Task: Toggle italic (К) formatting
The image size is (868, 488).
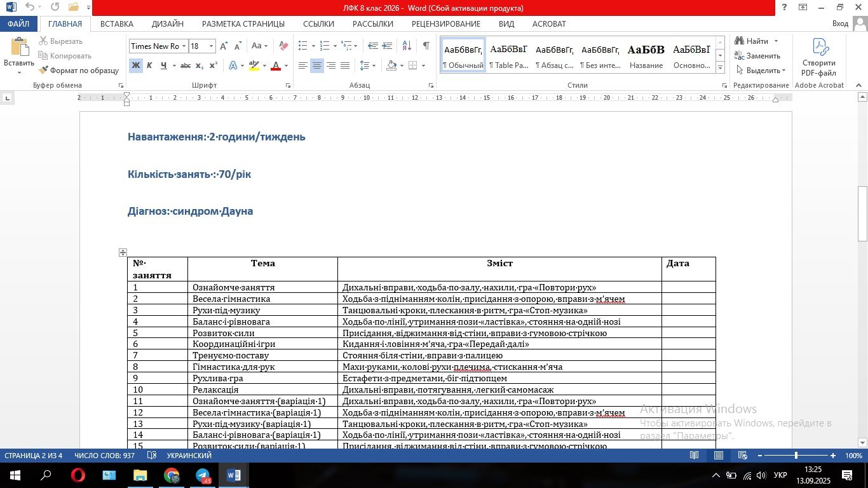Action: [149, 65]
